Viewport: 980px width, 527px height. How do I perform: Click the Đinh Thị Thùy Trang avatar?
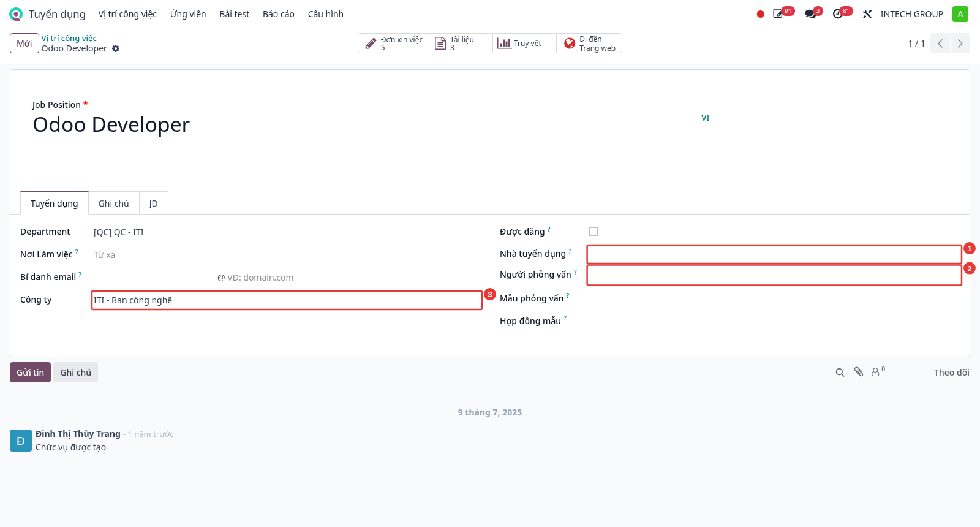(21, 441)
